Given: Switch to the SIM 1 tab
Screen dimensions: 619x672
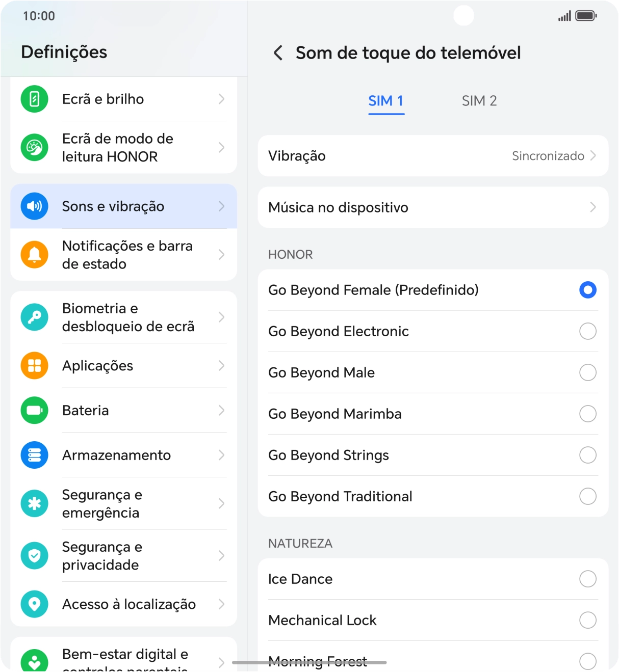Looking at the screenshot, I should coord(386,101).
